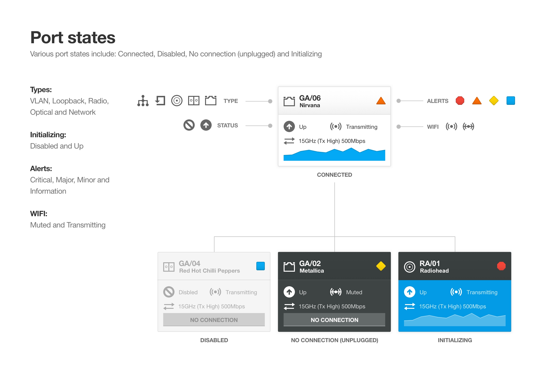
Task: Click the radio type icon on RA/01 card
Action: tap(409, 267)
